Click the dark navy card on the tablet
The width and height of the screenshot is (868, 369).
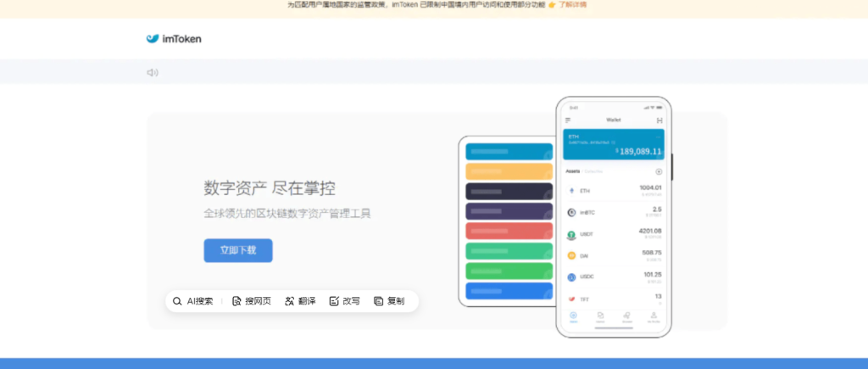click(509, 192)
